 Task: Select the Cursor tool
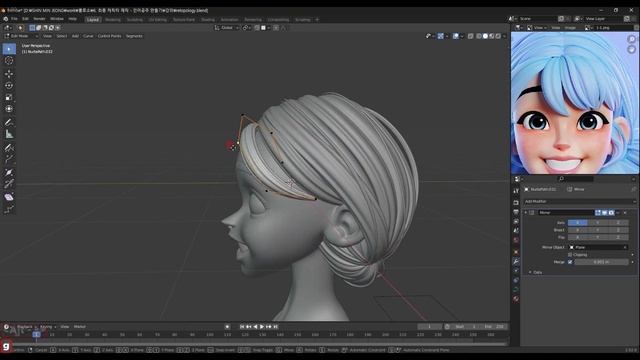click(9, 61)
